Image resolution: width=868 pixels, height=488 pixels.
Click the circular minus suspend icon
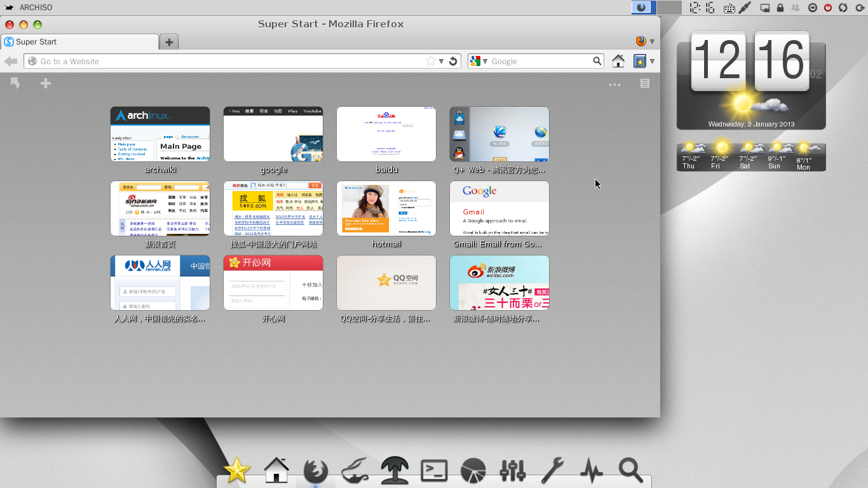[x=813, y=8]
